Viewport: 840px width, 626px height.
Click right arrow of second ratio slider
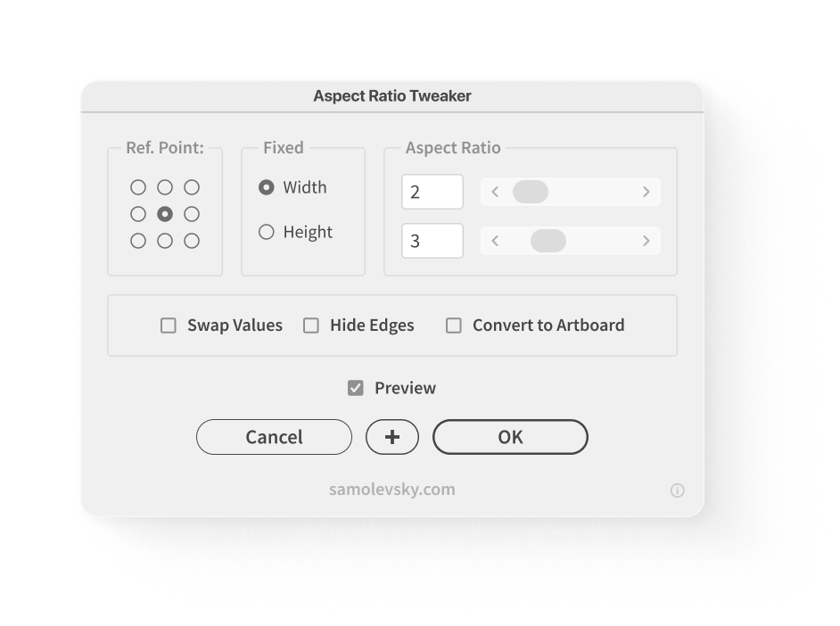(x=646, y=241)
